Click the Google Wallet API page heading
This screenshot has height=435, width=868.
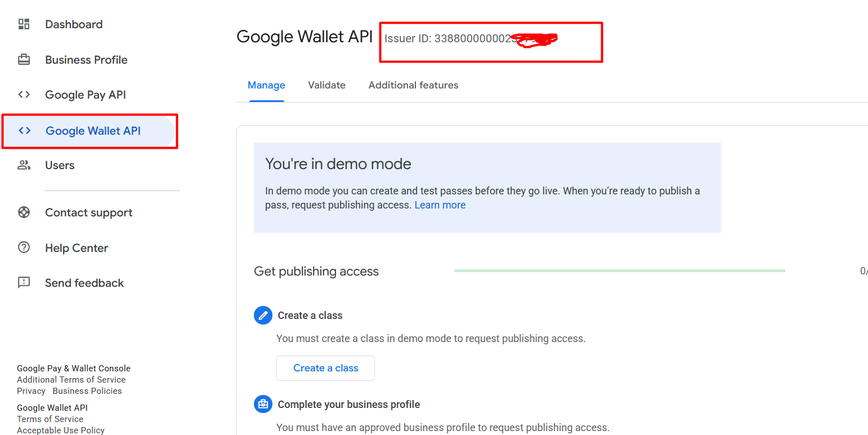pyautogui.click(x=305, y=37)
